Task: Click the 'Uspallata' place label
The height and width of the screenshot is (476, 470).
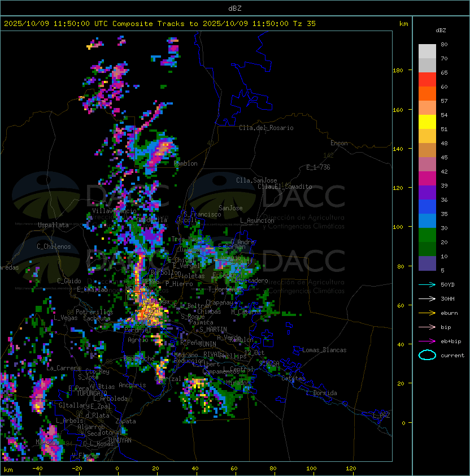Action: pos(53,225)
